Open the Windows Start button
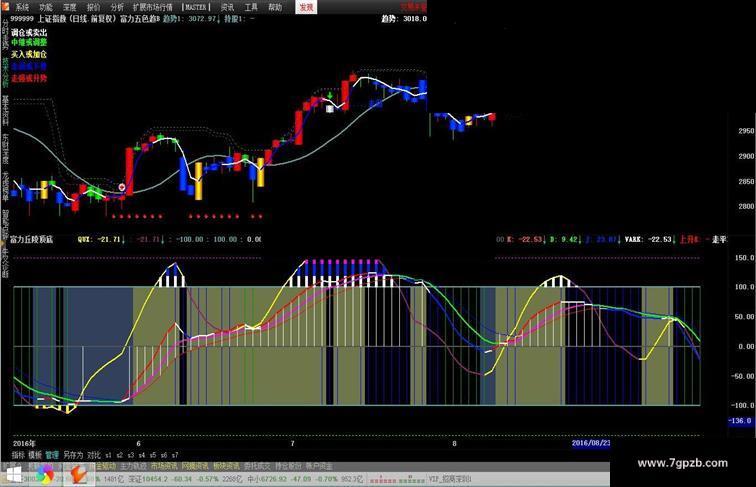The width and height of the screenshot is (756, 487). pos(14,475)
